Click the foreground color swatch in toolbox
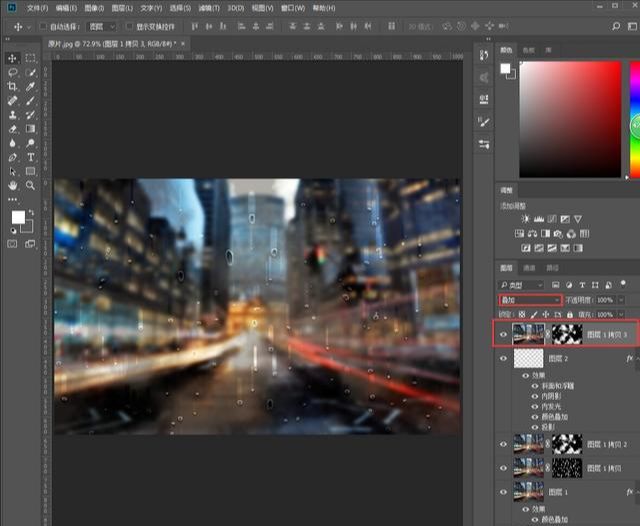The image size is (640, 526). (x=18, y=218)
